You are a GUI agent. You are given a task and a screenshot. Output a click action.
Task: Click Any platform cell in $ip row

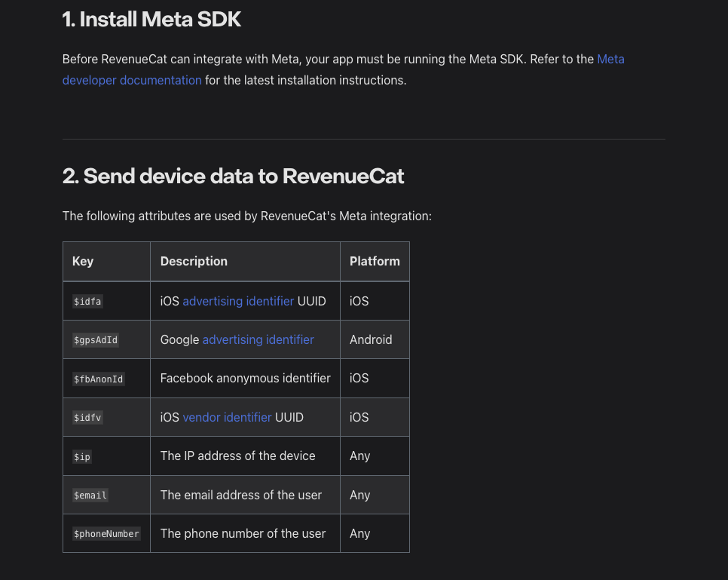[375, 456]
